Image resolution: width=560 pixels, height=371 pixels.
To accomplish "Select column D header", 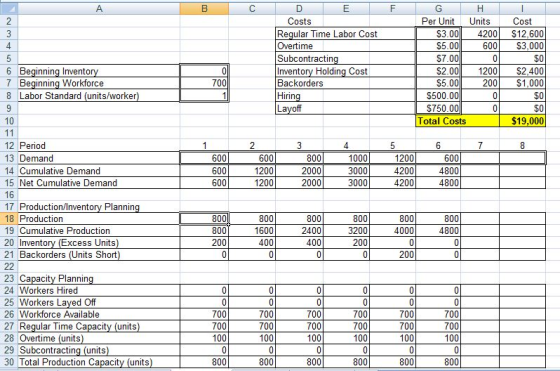I will pos(299,8).
